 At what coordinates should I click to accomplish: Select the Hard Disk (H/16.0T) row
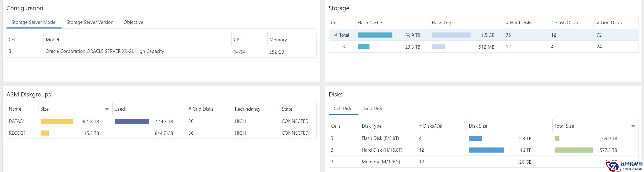click(382, 150)
